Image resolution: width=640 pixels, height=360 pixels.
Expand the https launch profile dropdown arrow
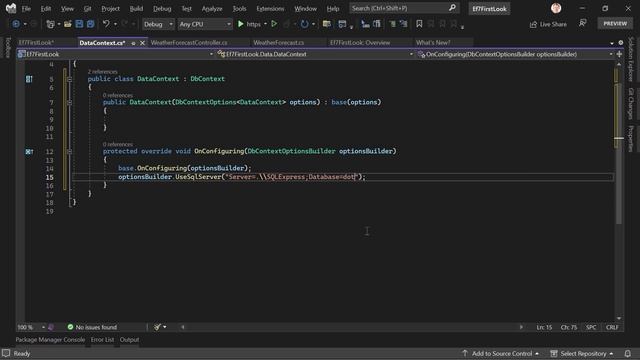(x=265, y=24)
